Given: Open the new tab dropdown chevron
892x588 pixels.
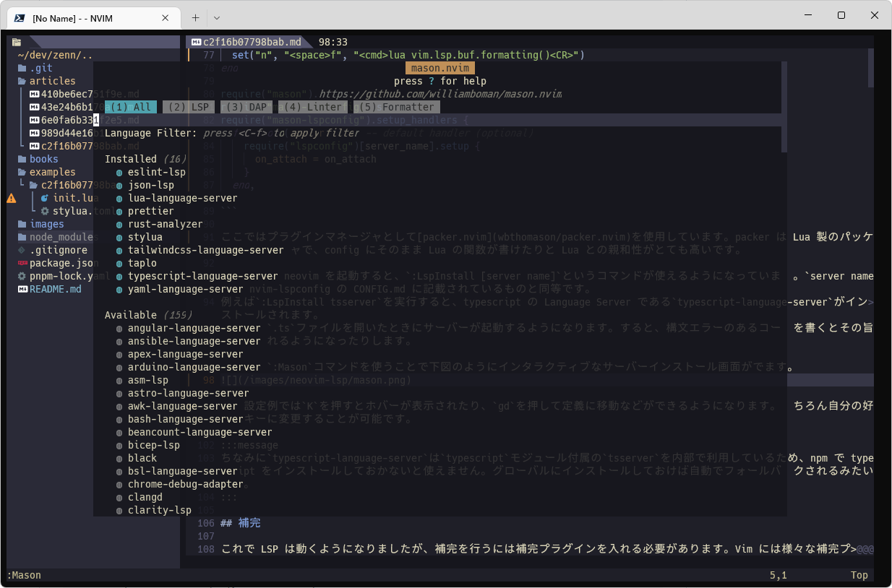Looking at the screenshot, I should (x=217, y=17).
